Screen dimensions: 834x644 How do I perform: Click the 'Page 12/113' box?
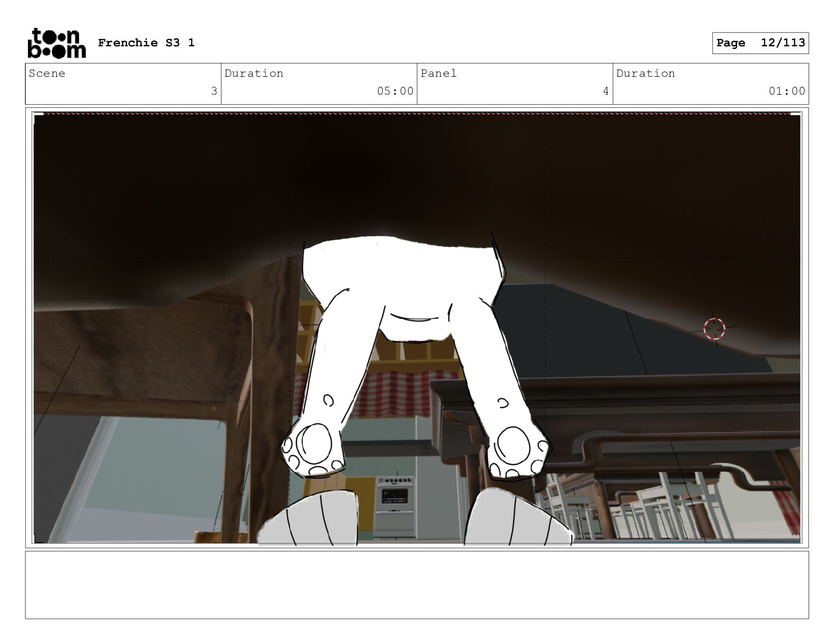coord(760,43)
